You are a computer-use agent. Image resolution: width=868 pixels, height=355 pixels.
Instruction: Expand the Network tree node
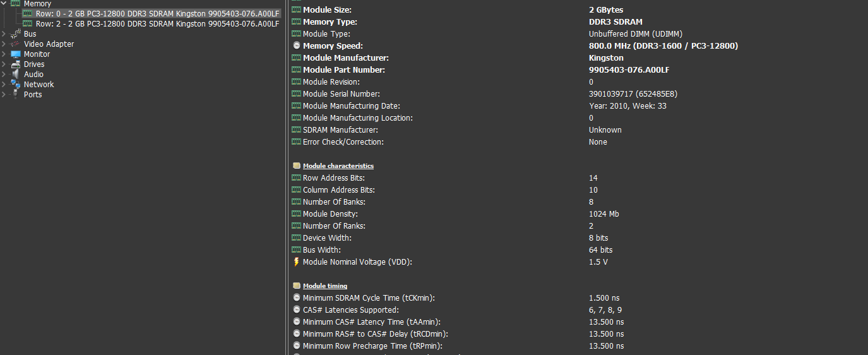[4, 85]
